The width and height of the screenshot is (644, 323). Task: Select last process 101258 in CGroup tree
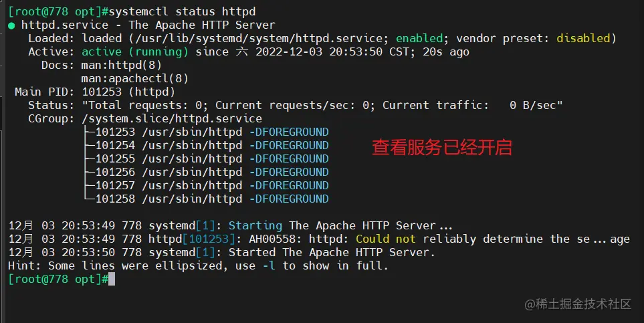(114, 199)
